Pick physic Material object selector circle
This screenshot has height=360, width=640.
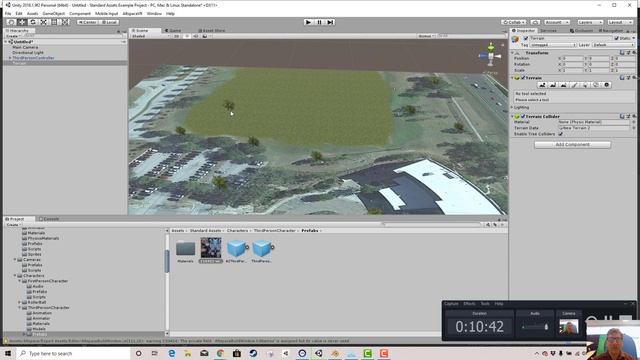633,122
